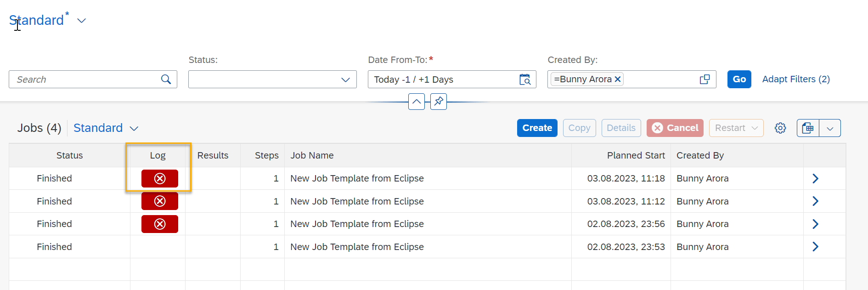Pin the filter header
This screenshot has width=868, height=290.
(x=439, y=102)
